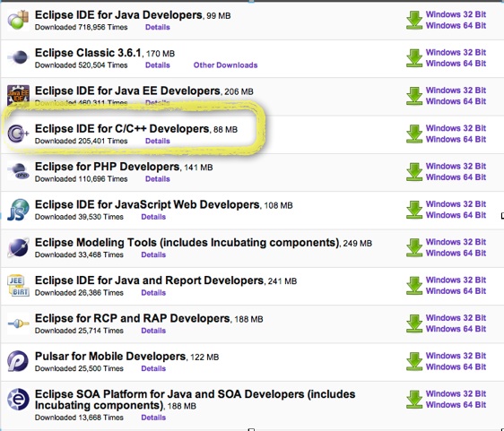Viewport: 504px width, 431px height.
Task: Download Windows 64 Bit Eclipse SOA Platform
Action: coord(456,404)
